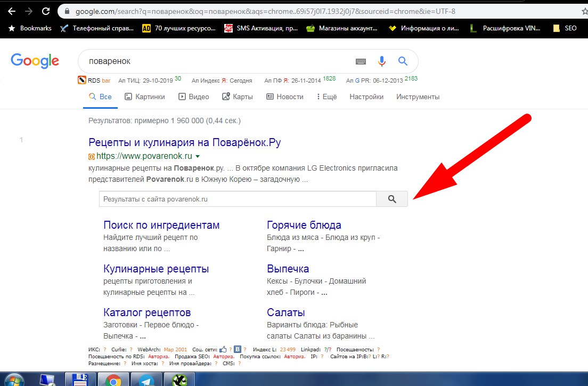
Task: Open the on-screen keyboard icon
Action: click(x=361, y=61)
